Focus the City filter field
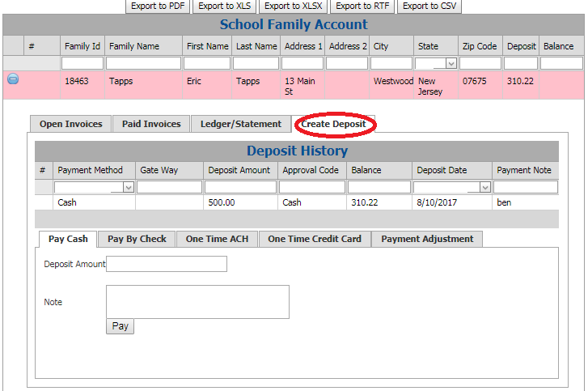Viewport: 588px width, 391px height. pyautogui.click(x=391, y=63)
